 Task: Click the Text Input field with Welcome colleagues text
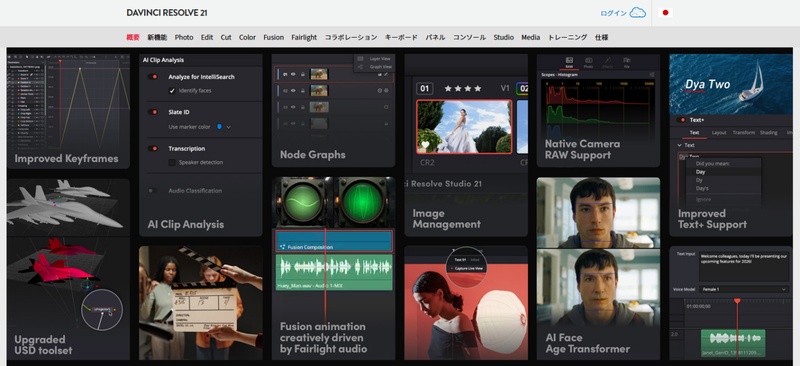tap(744, 265)
